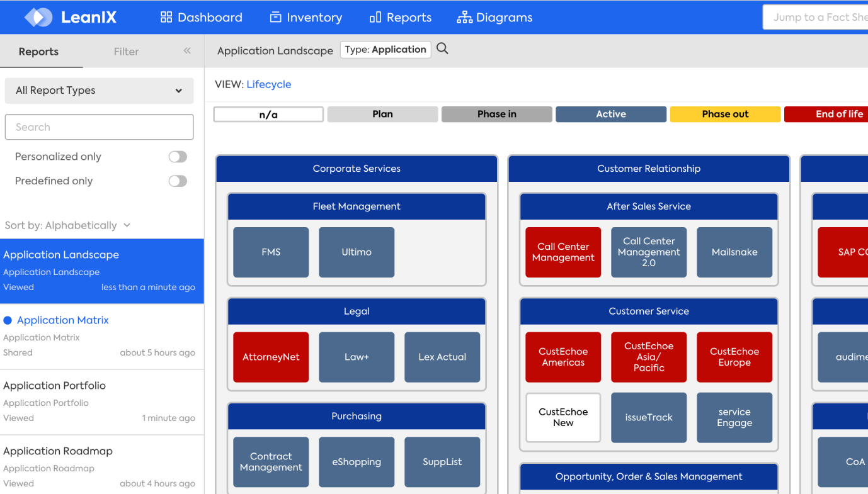Click the Fleet Management header

tap(357, 206)
